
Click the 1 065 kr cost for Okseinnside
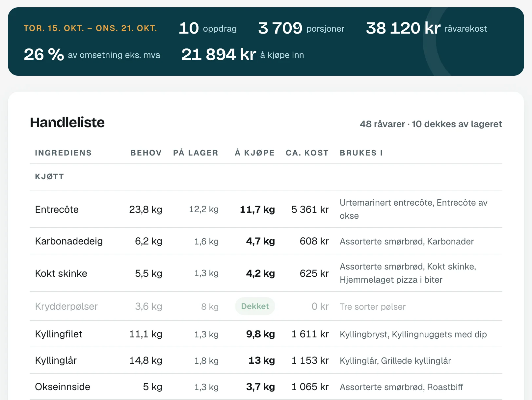click(x=310, y=387)
